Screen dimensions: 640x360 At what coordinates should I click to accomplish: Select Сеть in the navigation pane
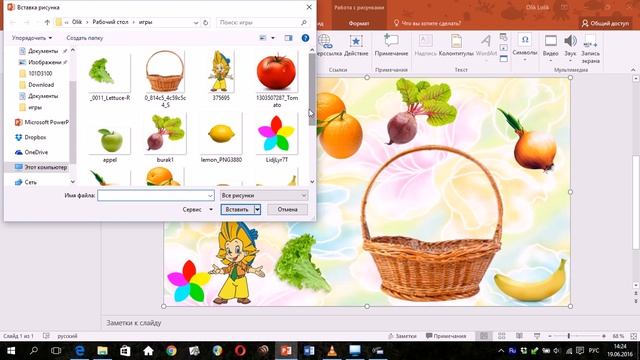(25, 182)
